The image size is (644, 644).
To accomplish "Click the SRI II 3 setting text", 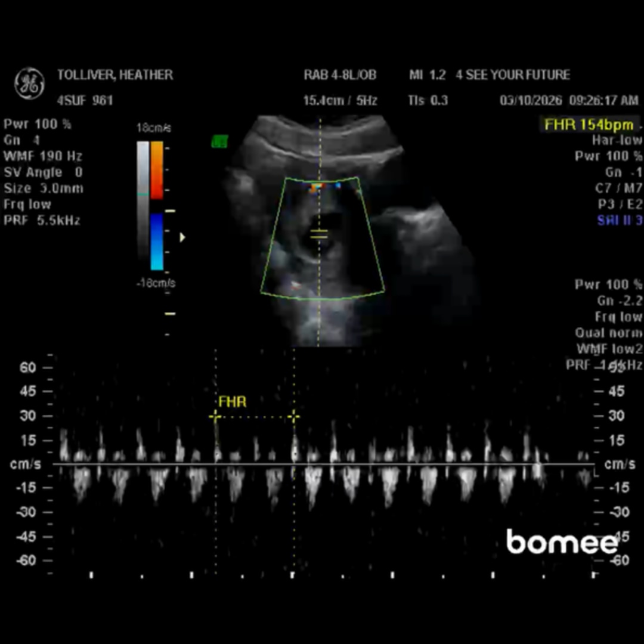I will click(x=620, y=221).
